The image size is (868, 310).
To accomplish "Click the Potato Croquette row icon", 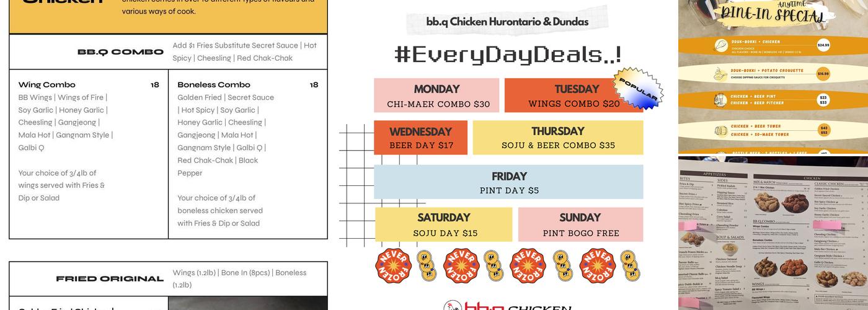I will (720, 74).
